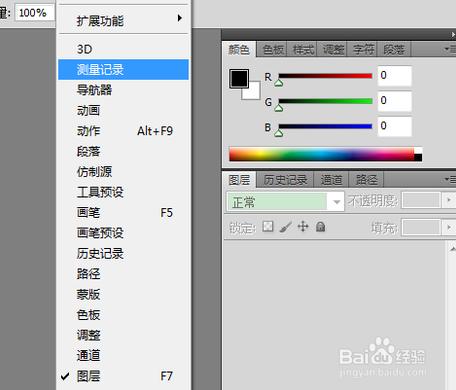Open the Color panel flyout menu icon
Image resolution: width=456 pixels, height=390 pixels.
coord(450,49)
